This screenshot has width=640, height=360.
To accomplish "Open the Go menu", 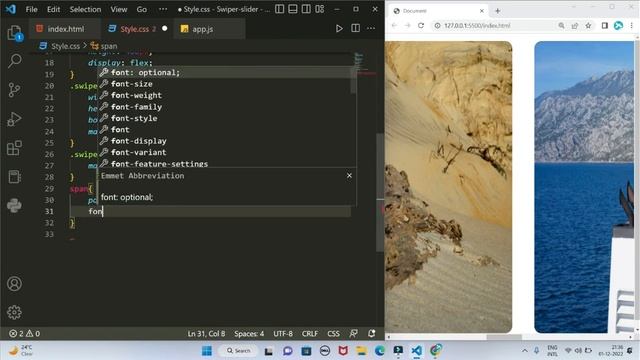I will coord(142,9).
